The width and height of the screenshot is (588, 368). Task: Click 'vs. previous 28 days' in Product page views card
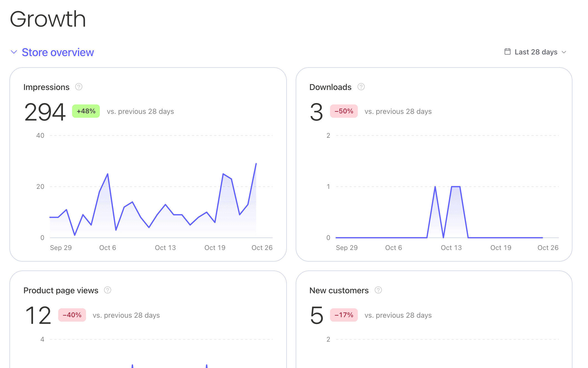point(126,315)
